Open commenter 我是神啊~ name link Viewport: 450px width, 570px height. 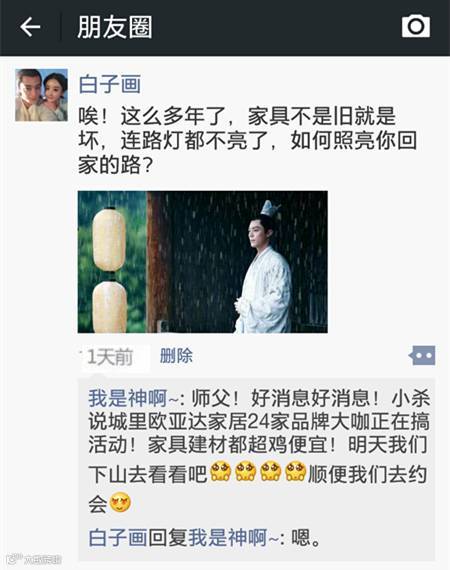(x=134, y=398)
